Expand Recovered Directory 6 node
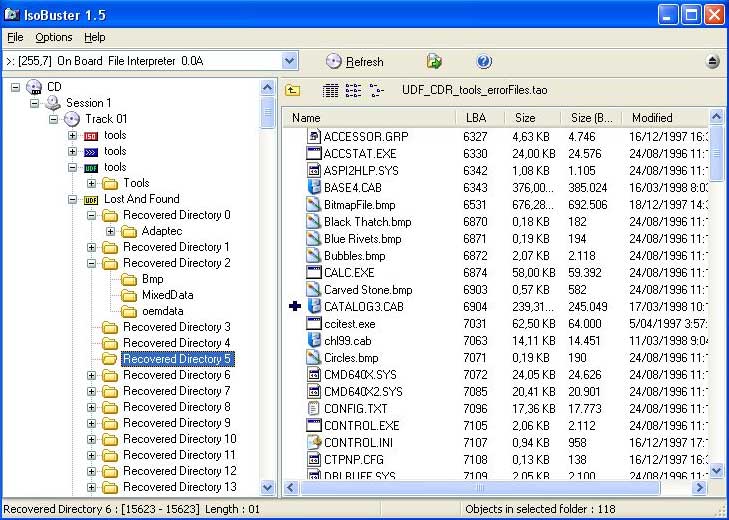The width and height of the screenshot is (729, 520). point(92,375)
